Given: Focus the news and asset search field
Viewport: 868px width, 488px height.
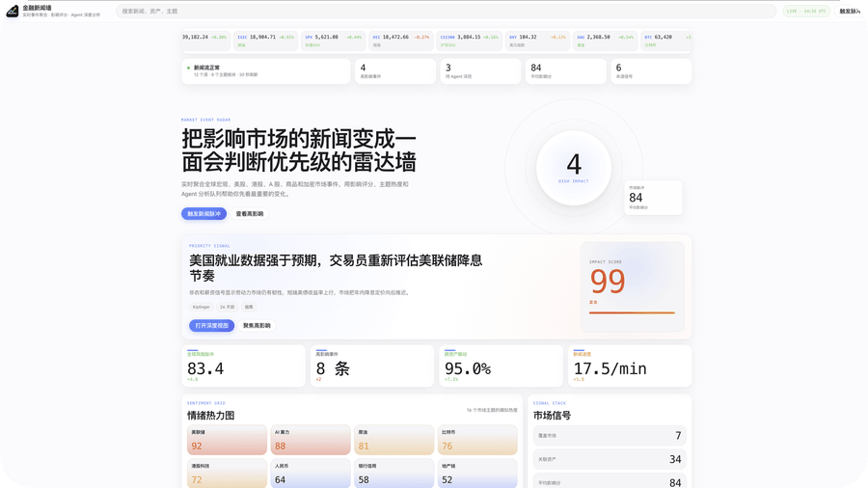Looking at the screenshot, I should [x=446, y=11].
